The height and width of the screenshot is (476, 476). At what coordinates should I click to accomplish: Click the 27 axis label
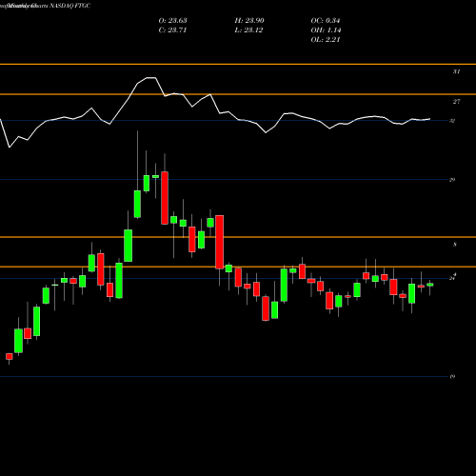[x=456, y=102]
